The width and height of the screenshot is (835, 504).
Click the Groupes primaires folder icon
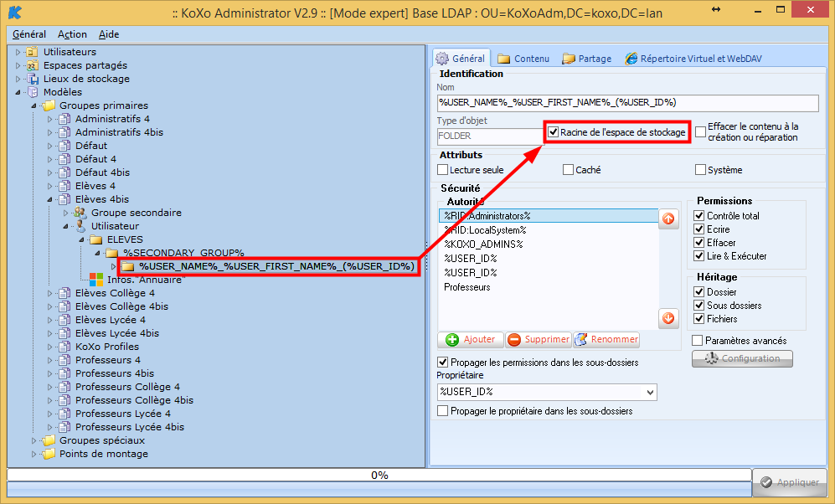(49, 105)
